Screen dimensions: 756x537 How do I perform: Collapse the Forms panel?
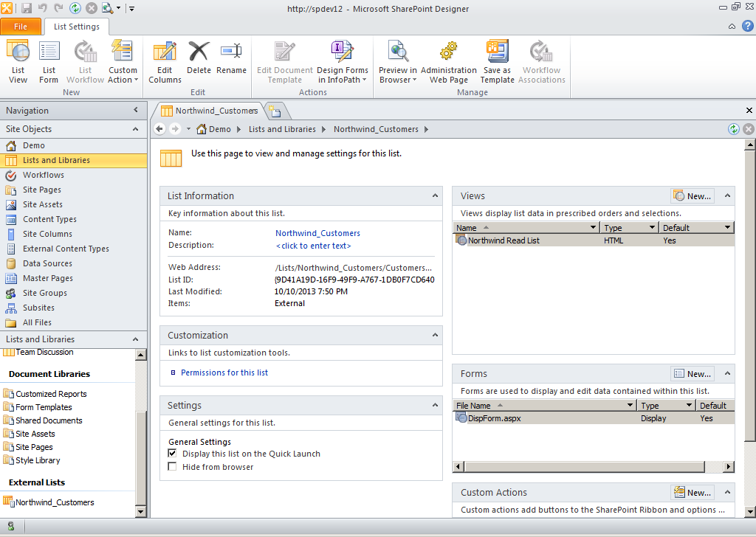pyautogui.click(x=727, y=374)
